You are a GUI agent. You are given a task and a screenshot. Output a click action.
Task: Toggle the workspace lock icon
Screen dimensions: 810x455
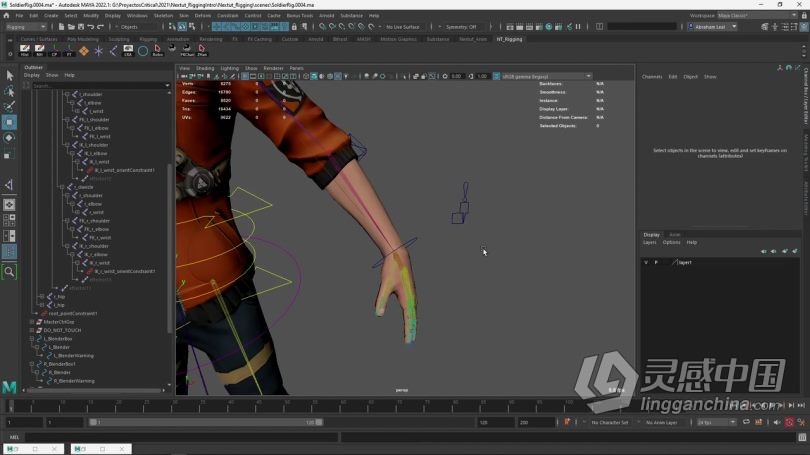[x=804, y=15]
